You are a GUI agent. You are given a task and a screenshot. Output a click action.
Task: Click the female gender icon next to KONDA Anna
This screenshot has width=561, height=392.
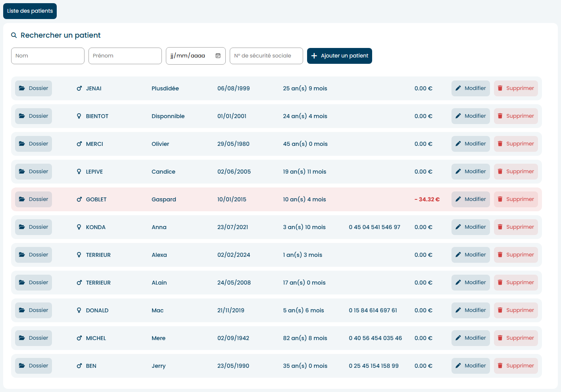[x=79, y=227]
